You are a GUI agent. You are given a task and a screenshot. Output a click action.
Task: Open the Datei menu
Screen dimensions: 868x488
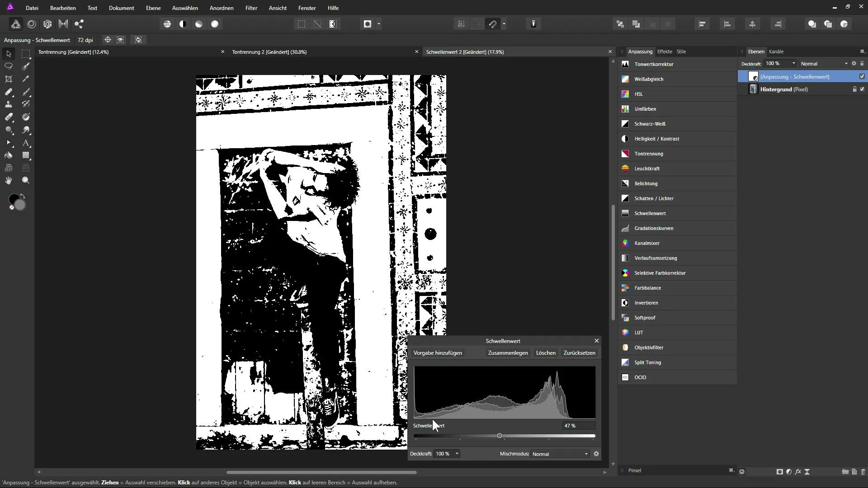[32, 8]
